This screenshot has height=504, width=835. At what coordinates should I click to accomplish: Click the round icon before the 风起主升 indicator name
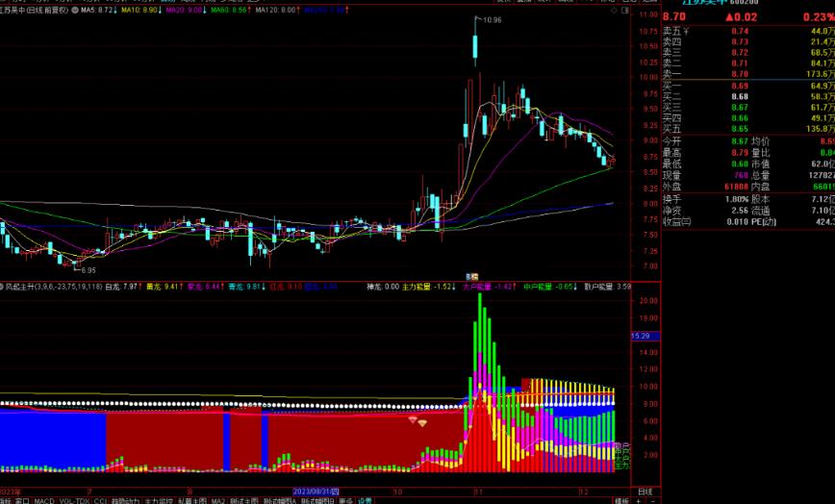[2, 287]
